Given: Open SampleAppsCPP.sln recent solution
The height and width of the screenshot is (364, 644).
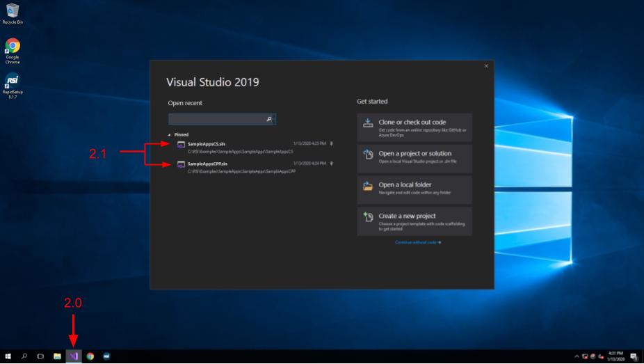Looking at the screenshot, I should [x=255, y=167].
